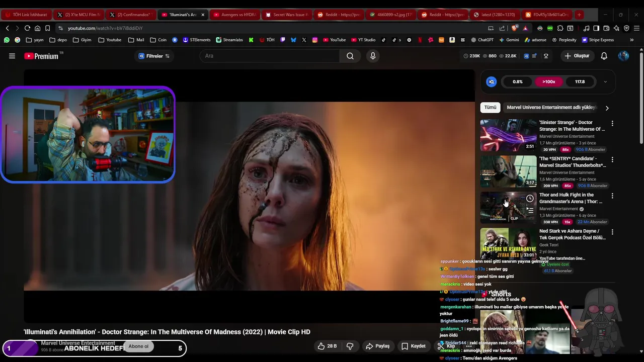Switch to the 'X'te MCU Film' tab
This screenshot has height=362, width=644.
[79, 15]
